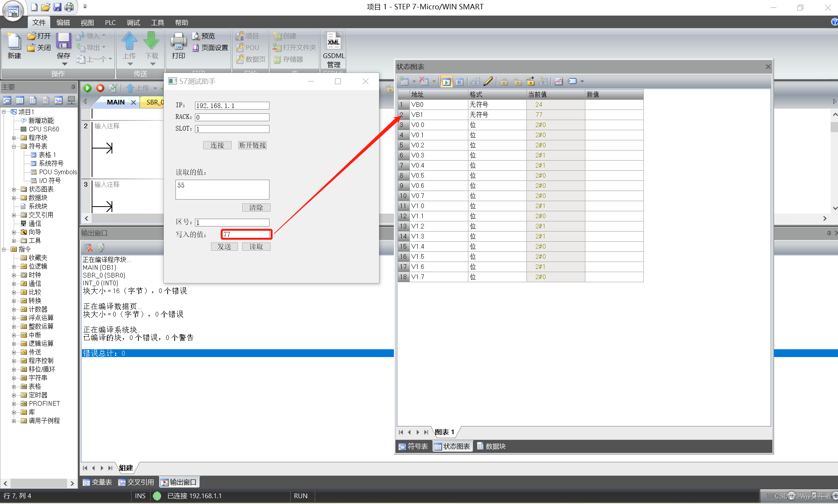
Task: Click the red STOP icon in program toolbar
Action: tap(100, 88)
